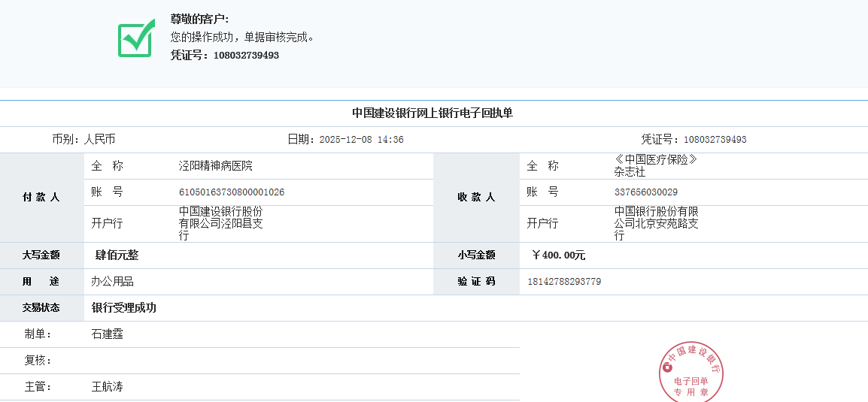Click the purpose value 办公用品
Viewport: 868px width, 402px height.
[113, 282]
